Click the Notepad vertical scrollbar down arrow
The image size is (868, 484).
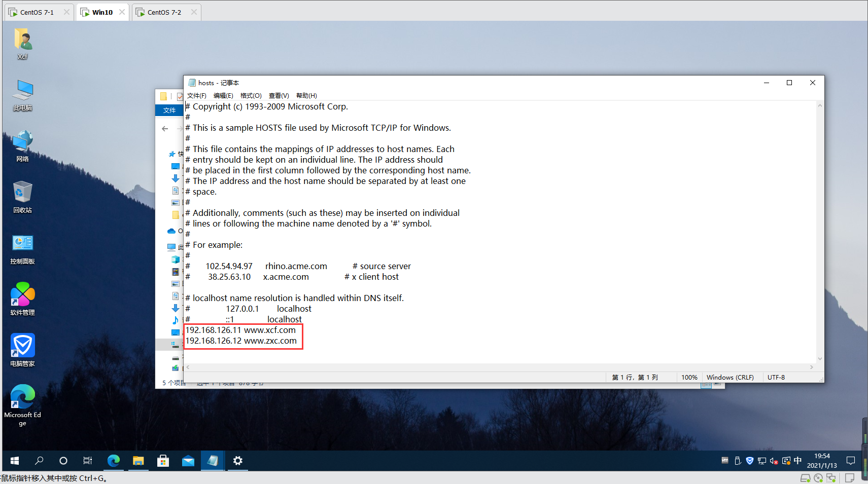tap(820, 359)
